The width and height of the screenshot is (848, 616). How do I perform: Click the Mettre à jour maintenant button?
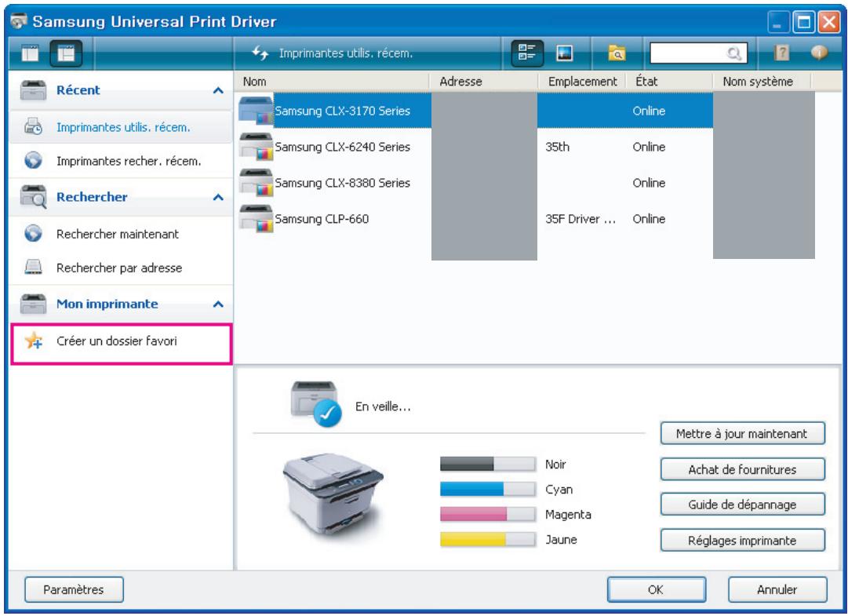tap(743, 434)
